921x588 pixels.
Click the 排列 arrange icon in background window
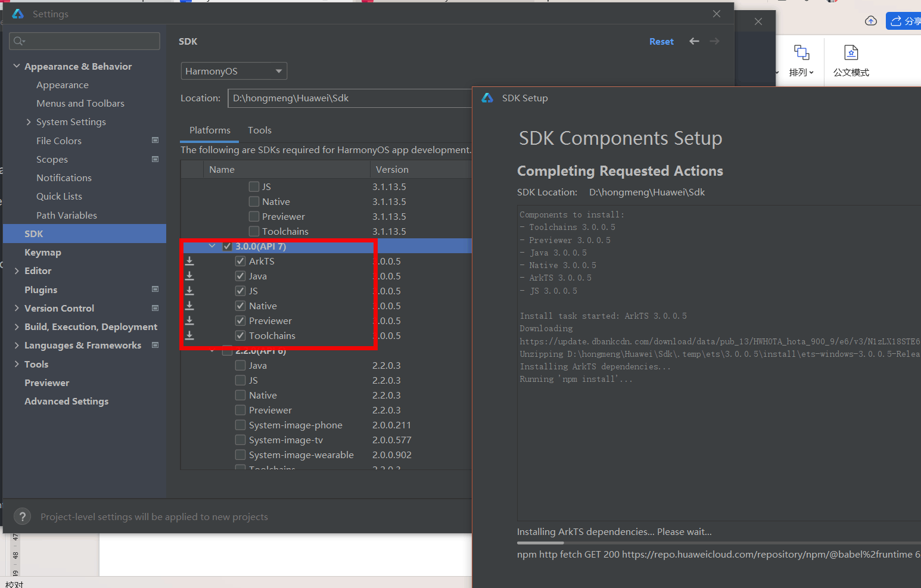pyautogui.click(x=801, y=52)
